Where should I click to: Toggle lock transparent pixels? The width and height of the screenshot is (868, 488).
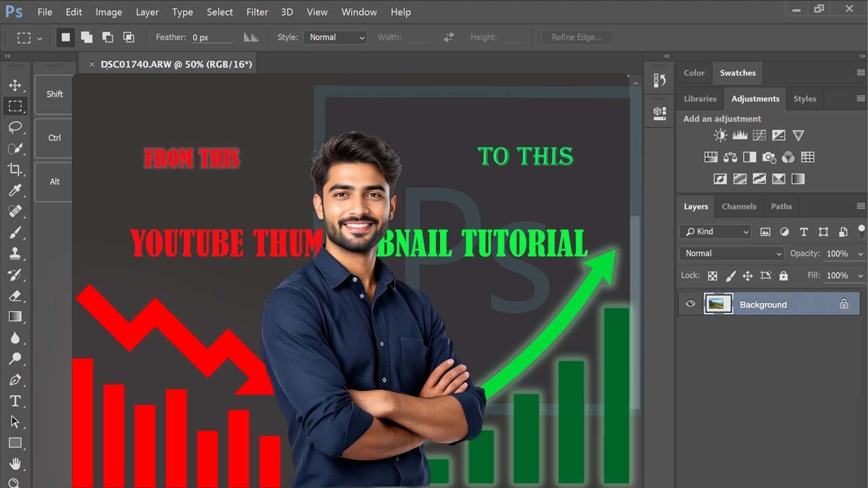point(713,276)
